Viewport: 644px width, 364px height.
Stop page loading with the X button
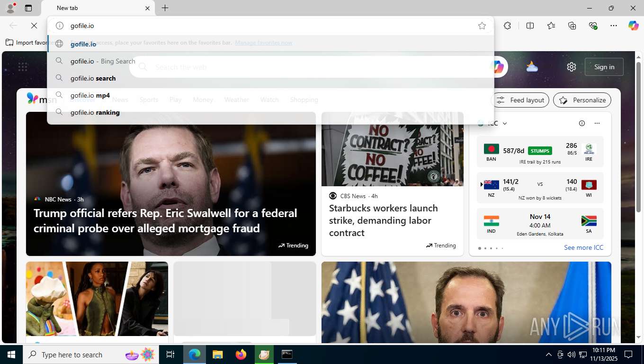[x=34, y=26]
